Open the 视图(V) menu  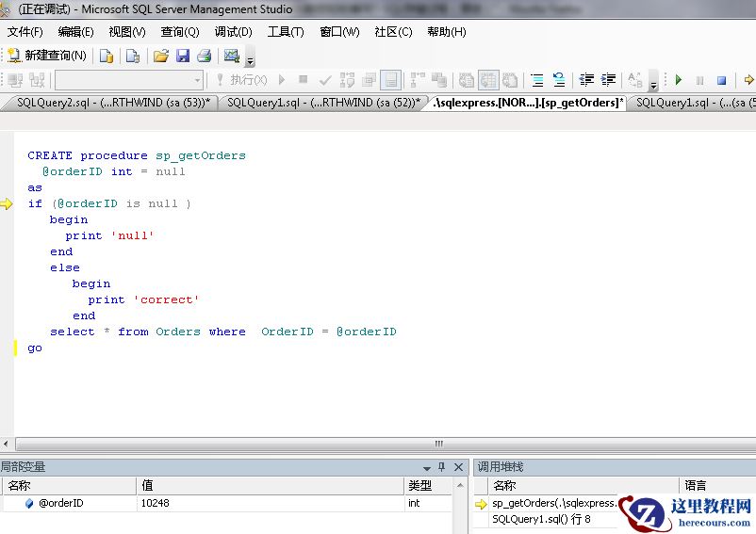[127, 32]
